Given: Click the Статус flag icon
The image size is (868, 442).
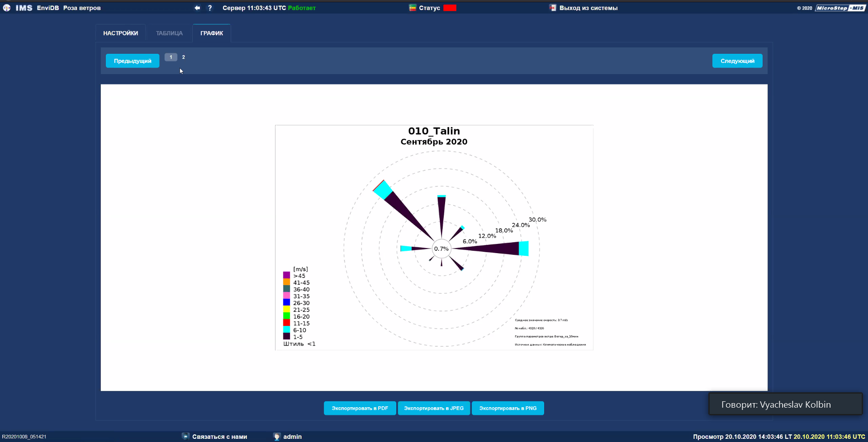Looking at the screenshot, I should click(x=413, y=8).
